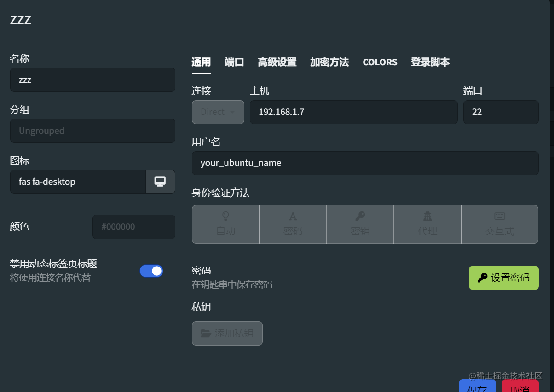Open the 加密方法 settings tab
Image resolution: width=554 pixels, height=392 pixels.
(x=329, y=62)
